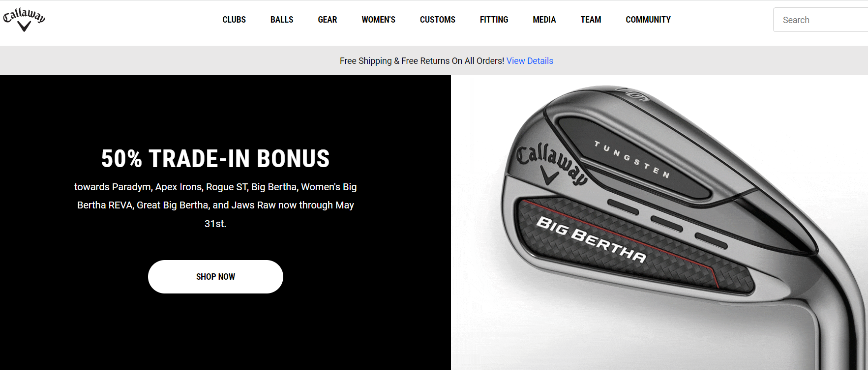Go to the WOMEN'S section
The image size is (868, 380).
click(x=379, y=20)
